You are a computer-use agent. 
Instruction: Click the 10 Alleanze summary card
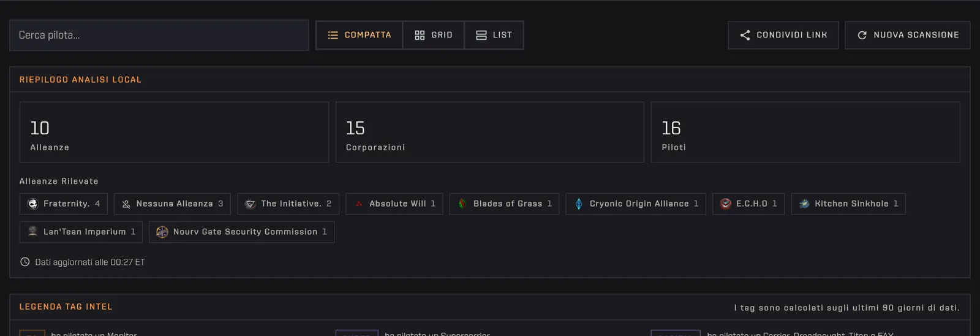[x=175, y=132]
